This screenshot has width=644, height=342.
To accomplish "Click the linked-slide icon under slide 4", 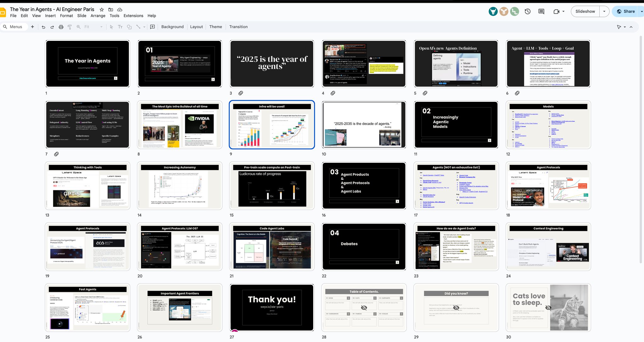I will click(333, 93).
